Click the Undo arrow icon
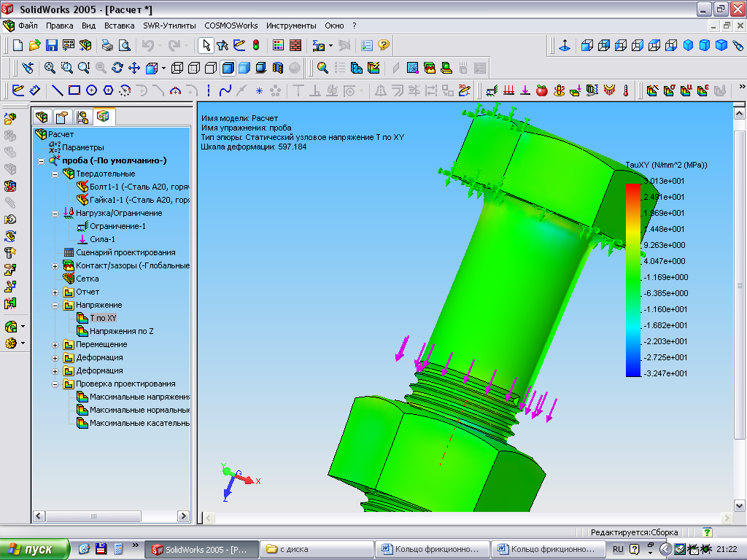Screen dimensions: 747x560 148,45
